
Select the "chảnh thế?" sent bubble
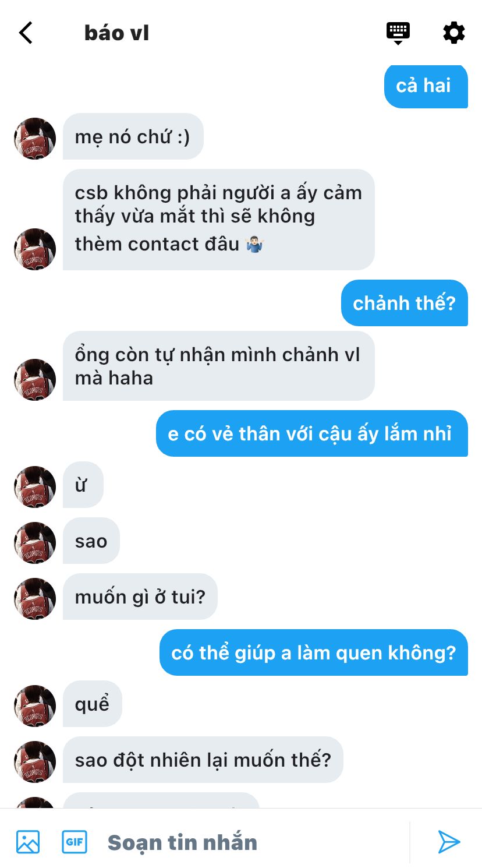pos(405,303)
